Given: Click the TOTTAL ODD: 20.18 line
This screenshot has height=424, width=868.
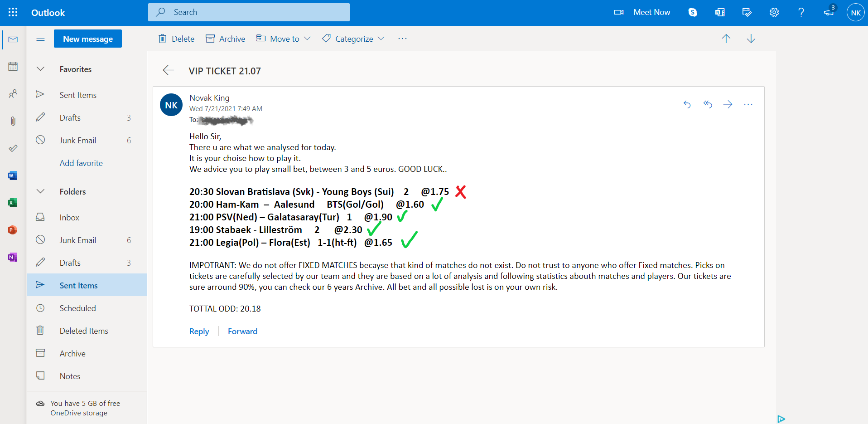Looking at the screenshot, I should pos(225,309).
